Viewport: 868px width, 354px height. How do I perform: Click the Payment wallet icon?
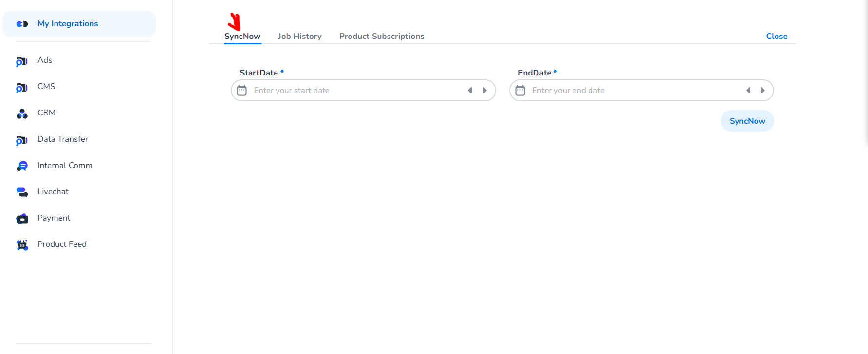click(x=22, y=219)
